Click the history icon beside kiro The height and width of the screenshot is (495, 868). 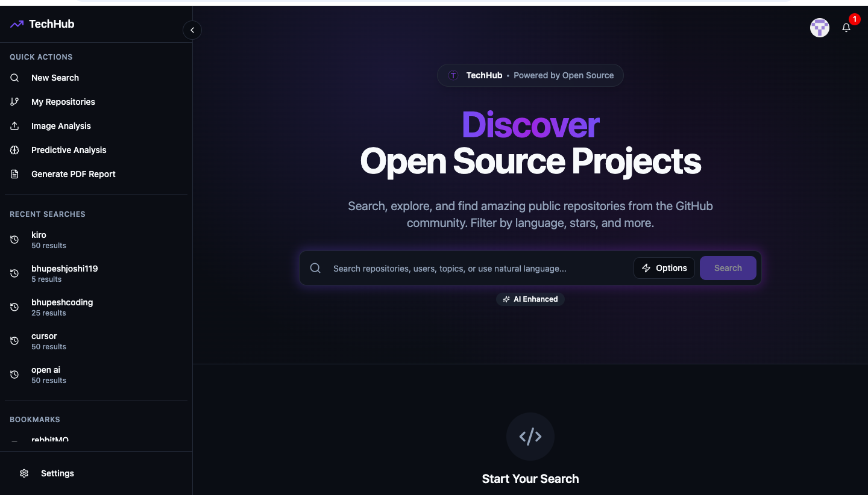pyautogui.click(x=14, y=240)
